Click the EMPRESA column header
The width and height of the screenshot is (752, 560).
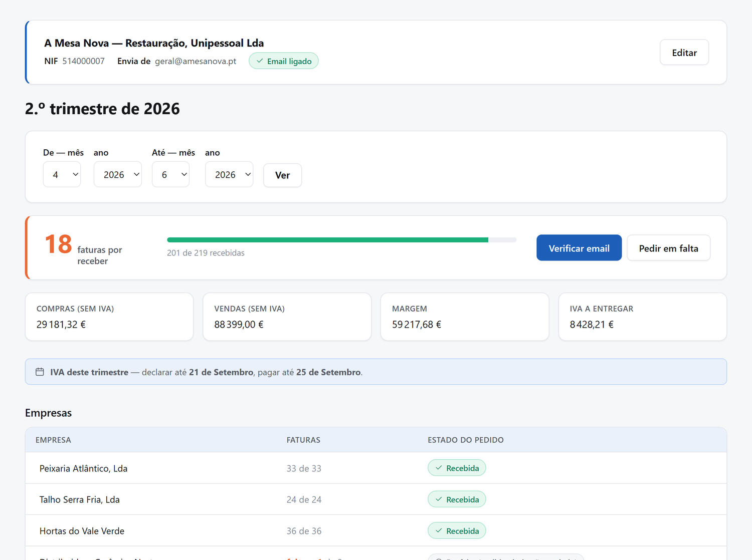coord(53,440)
